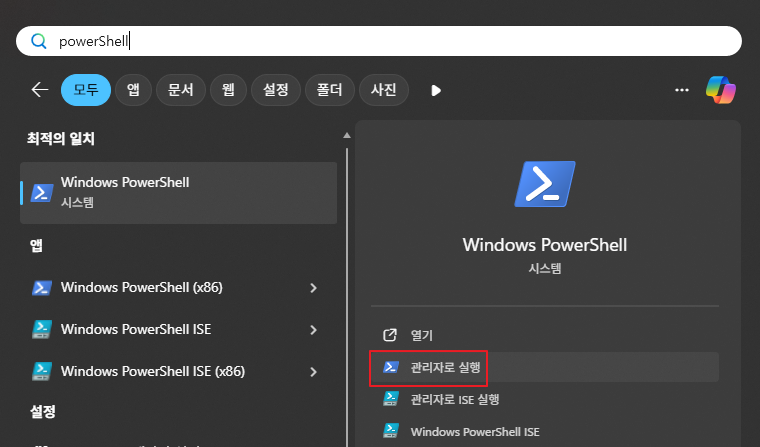Click the powerShell search input field
Screen dimensions: 760x447
[x=379, y=41]
